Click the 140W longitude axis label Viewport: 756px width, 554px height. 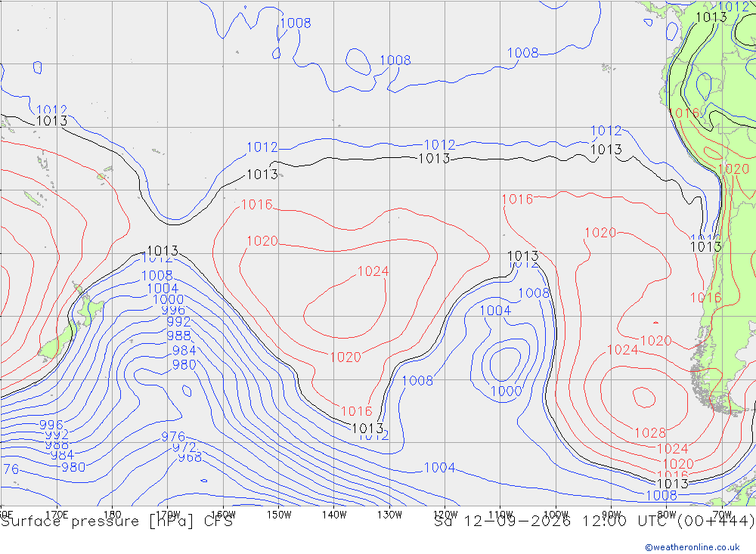pos(334,515)
